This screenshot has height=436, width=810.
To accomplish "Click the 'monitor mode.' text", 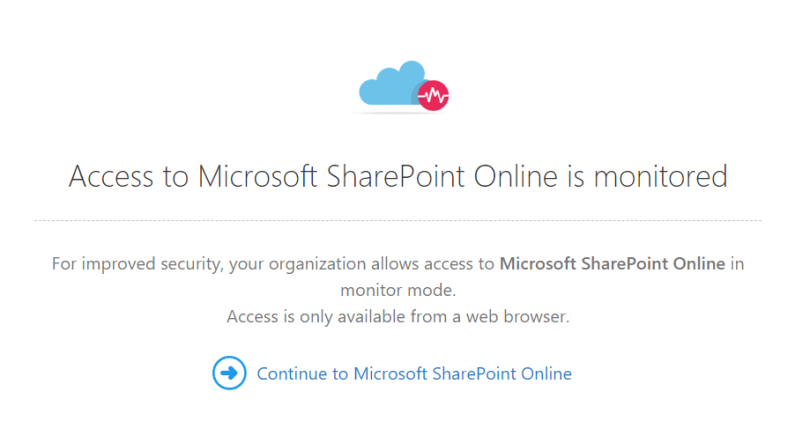I will tap(398, 291).
